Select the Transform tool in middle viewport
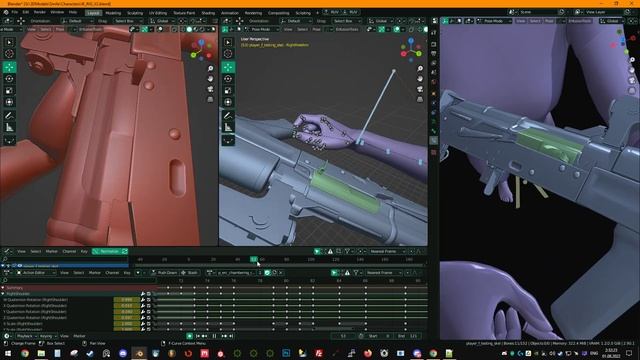The width and height of the screenshot is (640, 360). point(228,102)
